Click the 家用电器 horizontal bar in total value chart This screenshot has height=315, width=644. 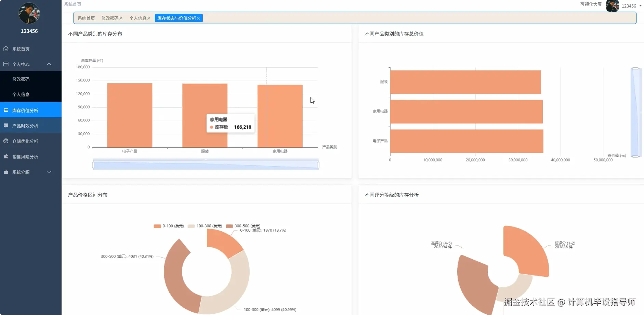click(466, 111)
